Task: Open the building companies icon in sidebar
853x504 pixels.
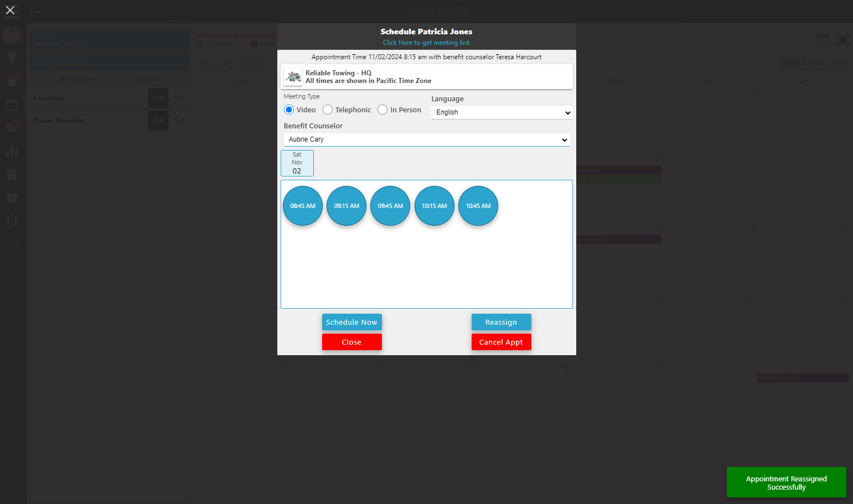Action: [12, 174]
